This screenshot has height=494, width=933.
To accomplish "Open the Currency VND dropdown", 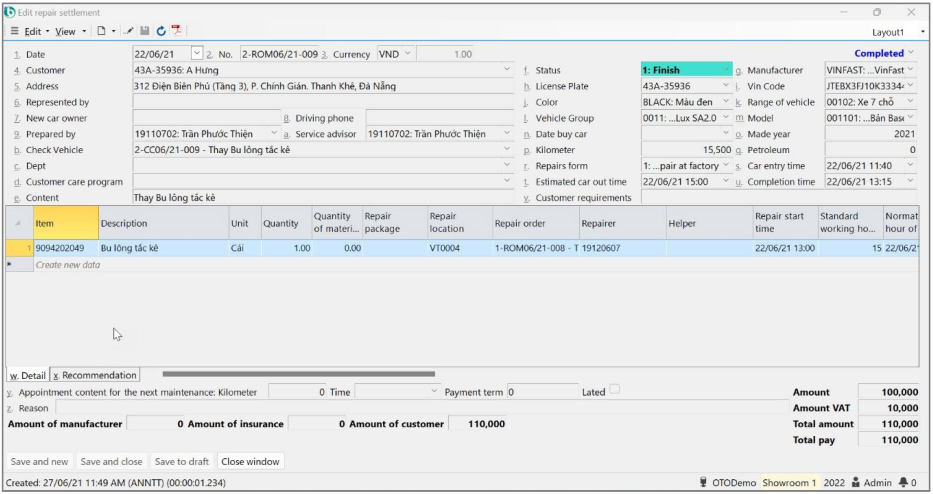I will point(408,54).
